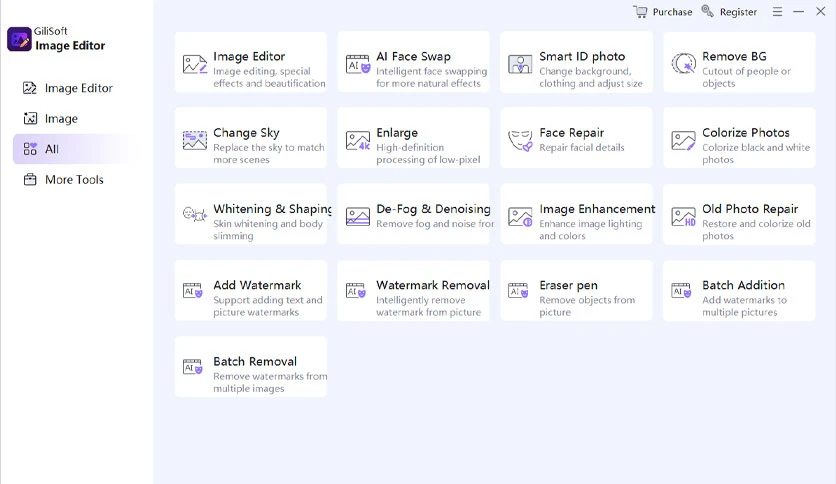Click the Old Photo Repair HD icon

point(684,216)
